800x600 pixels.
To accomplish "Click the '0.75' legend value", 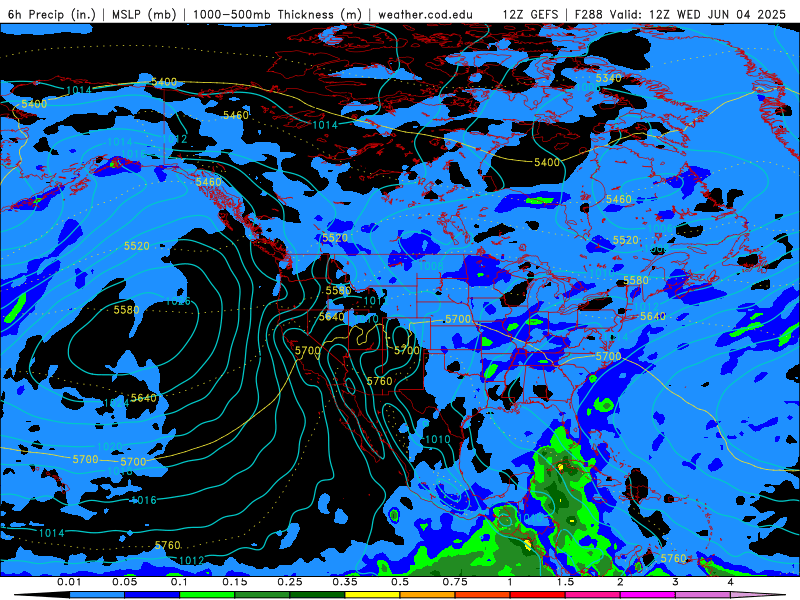I will 455,582.
